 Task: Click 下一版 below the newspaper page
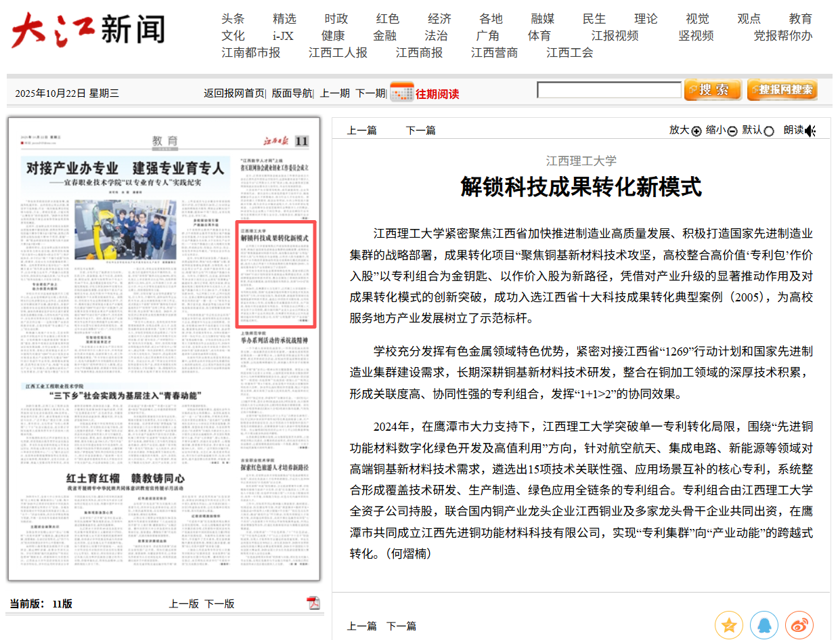[219, 603]
